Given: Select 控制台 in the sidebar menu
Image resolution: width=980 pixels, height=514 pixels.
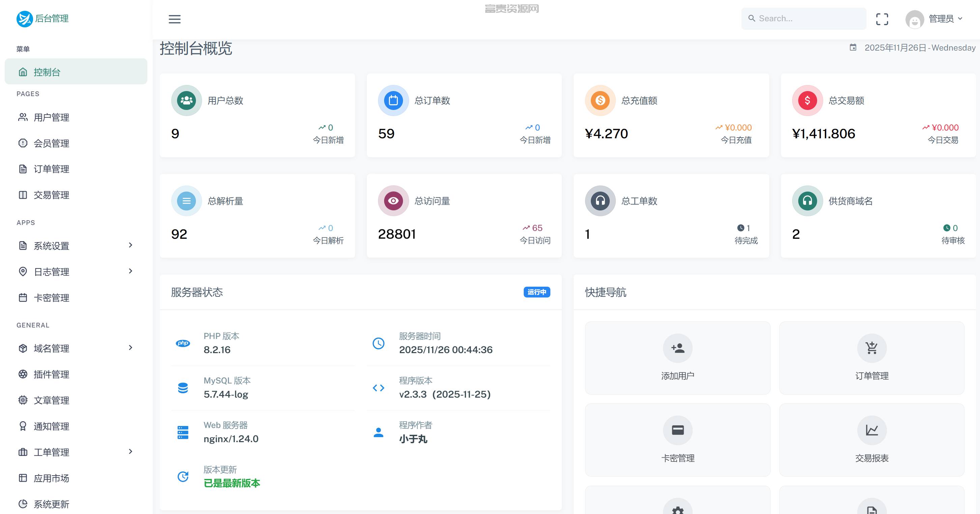Looking at the screenshot, I should [x=76, y=72].
